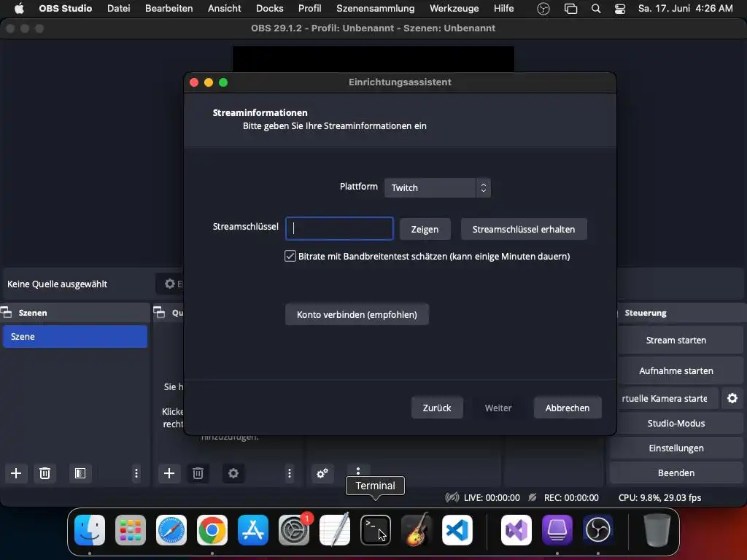Enable Studio-Modus button

point(676,423)
